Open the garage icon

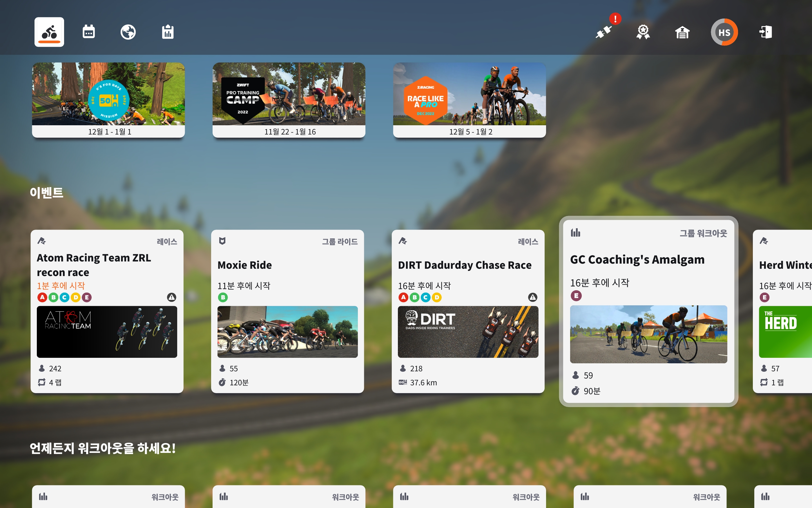pyautogui.click(x=682, y=32)
